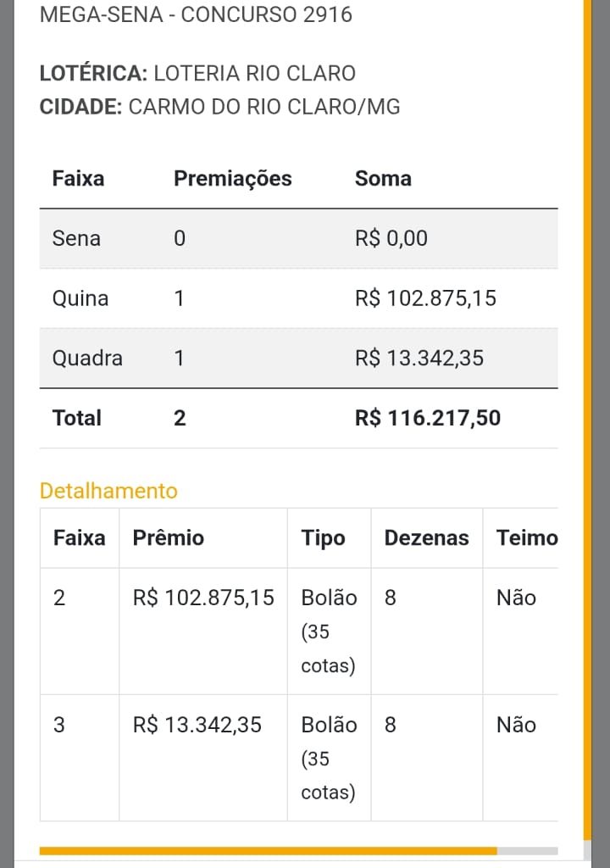Click the total R$ 116.217,50 value
The height and width of the screenshot is (868, 610).
point(428,418)
